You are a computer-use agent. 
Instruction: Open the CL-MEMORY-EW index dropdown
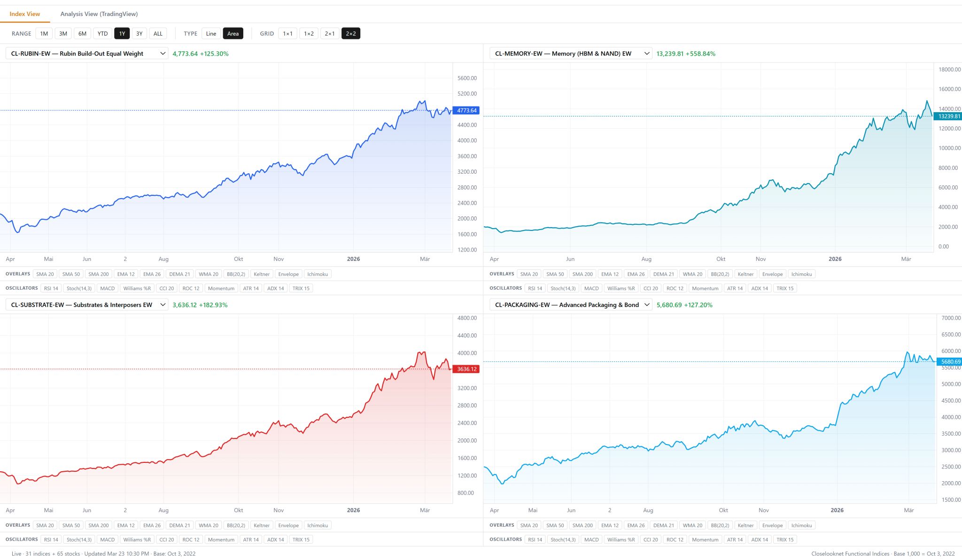pyautogui.click(x=570, y=54)
